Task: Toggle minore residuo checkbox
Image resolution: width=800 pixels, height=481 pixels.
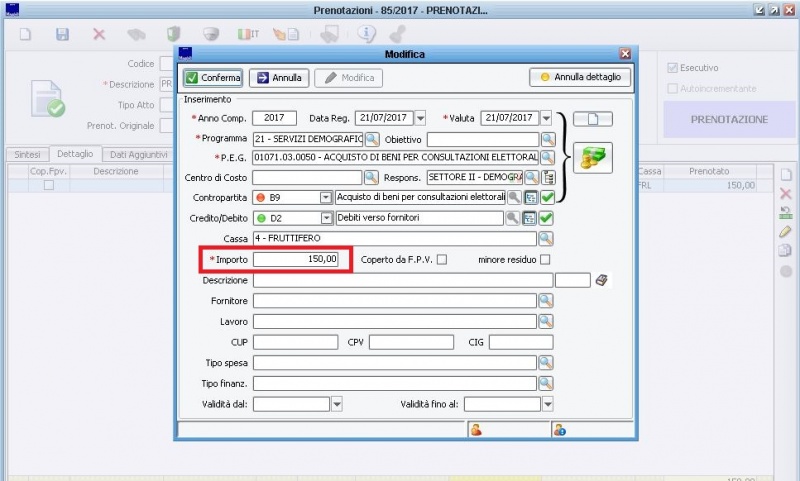Action: 545,260
